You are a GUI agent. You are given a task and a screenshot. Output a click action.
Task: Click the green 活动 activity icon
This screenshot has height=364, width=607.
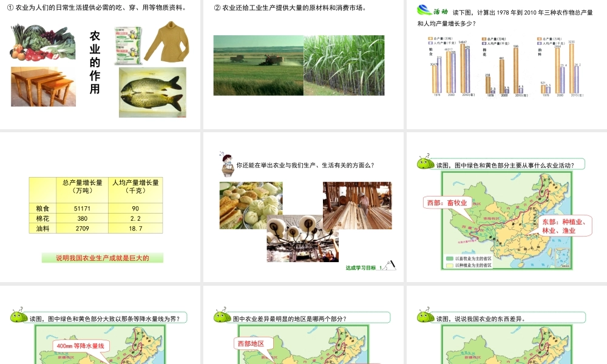pyautogui.click(x=432, y=10)
